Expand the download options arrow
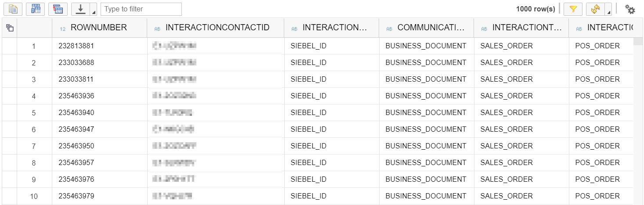 93,11
